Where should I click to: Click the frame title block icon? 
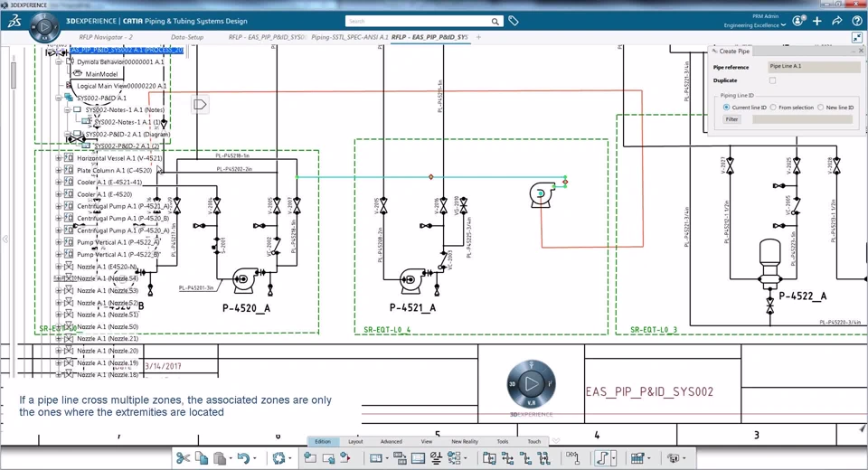pyautogui.click(x=418, y=458)
